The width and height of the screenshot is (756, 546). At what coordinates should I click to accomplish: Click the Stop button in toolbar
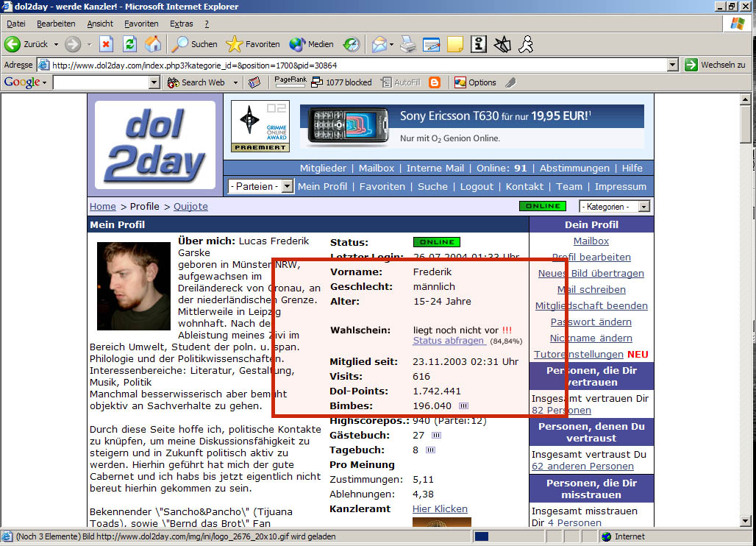tap(106, 44)
